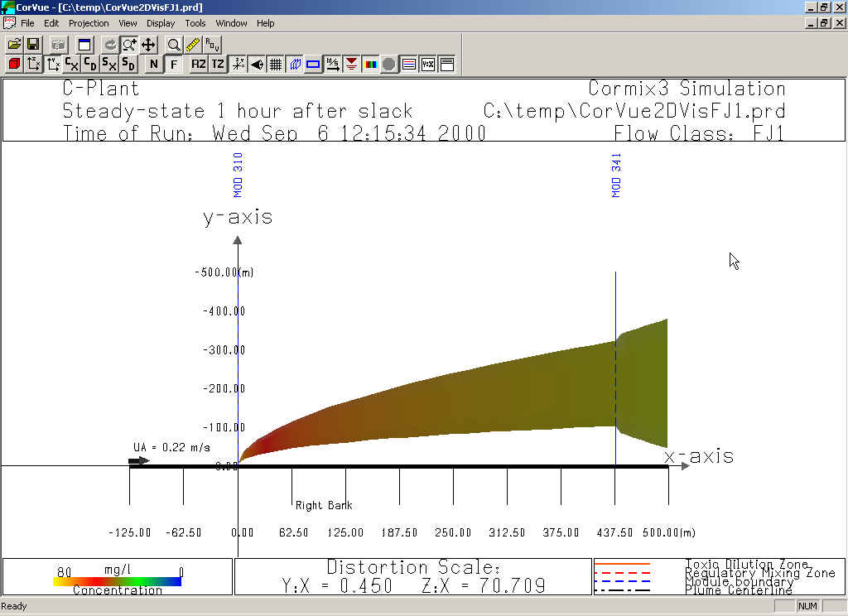Select the Y-X axes projection icon
This screenshot has width=848, height=616.
tap(53, 64)
